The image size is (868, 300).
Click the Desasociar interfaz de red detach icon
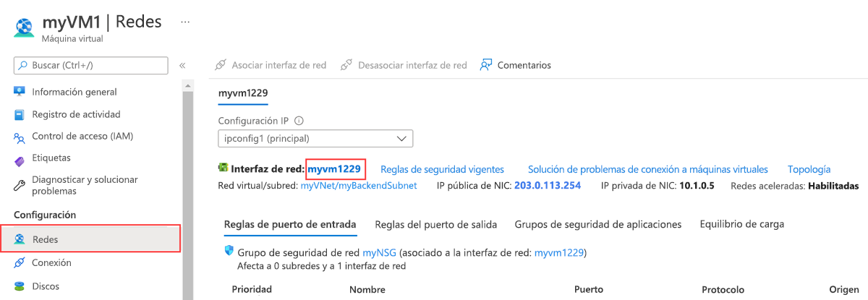pyautogui.click(x=345, y=65)
